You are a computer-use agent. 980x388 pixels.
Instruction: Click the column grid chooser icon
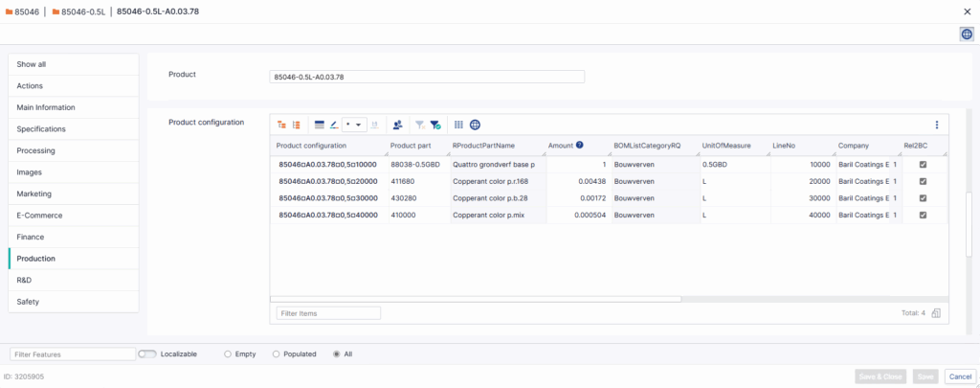[459, 125]
